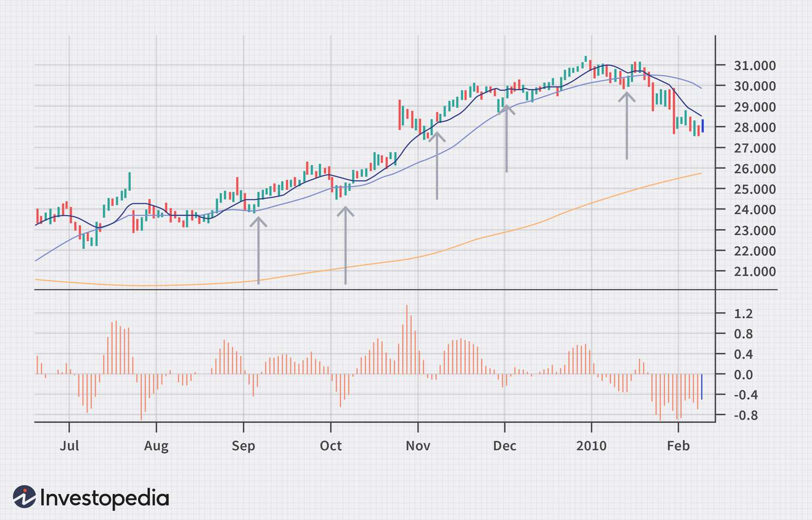Select the Sep label on time axis

(243, 446)
